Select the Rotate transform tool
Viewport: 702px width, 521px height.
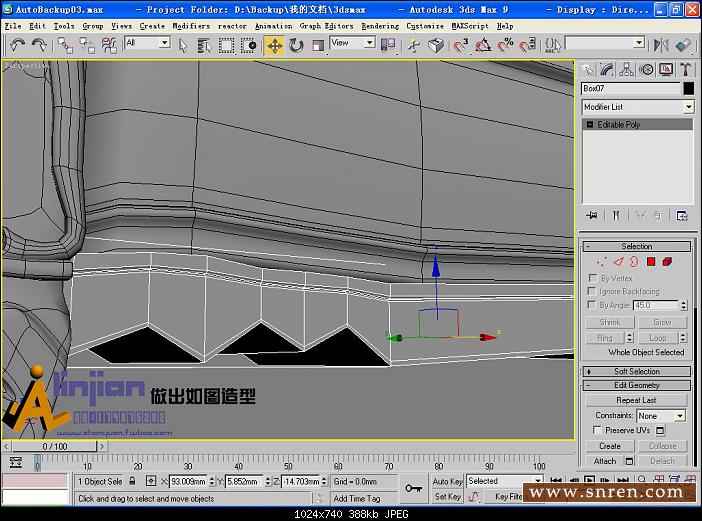click(x=296, y=45)
